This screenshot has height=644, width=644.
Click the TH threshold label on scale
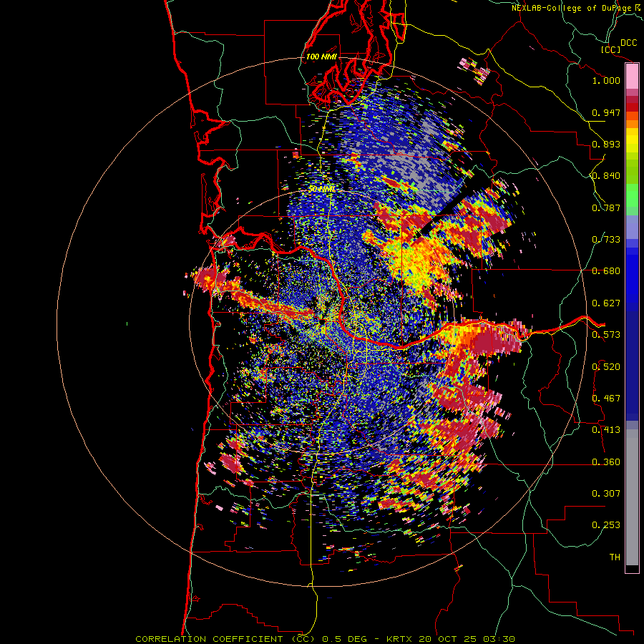click(615, 557)
